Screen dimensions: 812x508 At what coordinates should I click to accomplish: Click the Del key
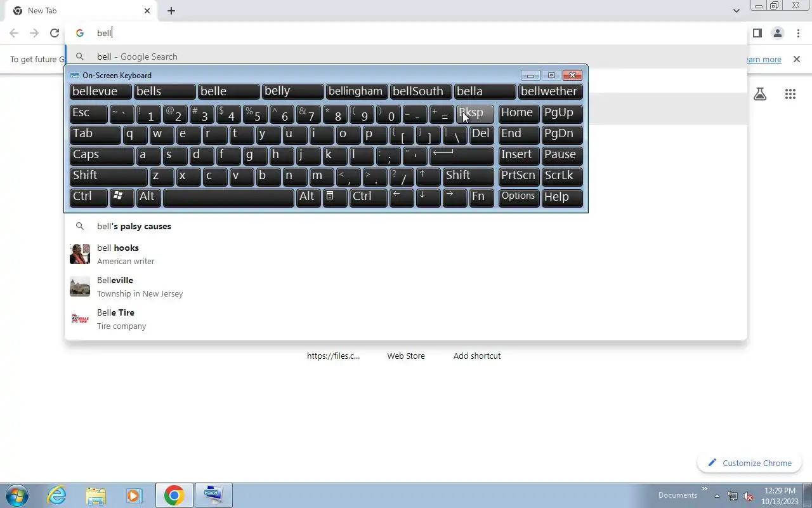click(x=481, y=135)
